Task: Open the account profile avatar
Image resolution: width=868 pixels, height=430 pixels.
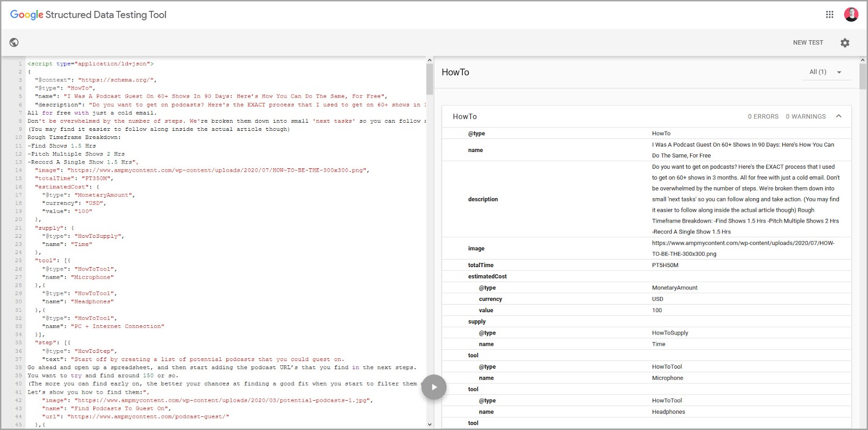Action: click(x=851, y=15)
